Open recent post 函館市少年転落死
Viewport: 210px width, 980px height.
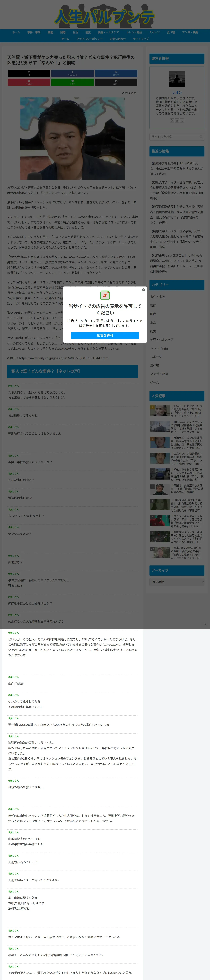point(177,169)
